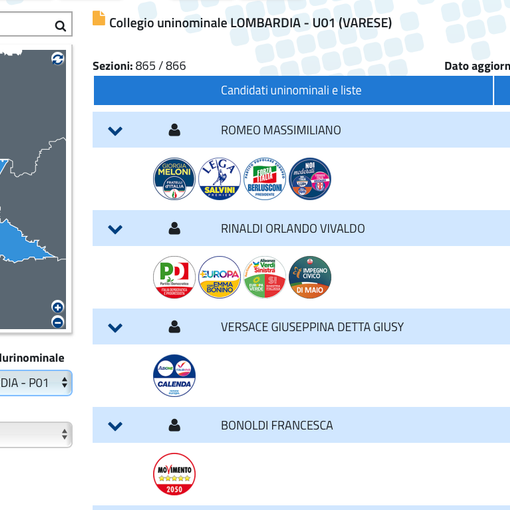Screen dimensions: 510x510
Task: Click person icon beside Versace Giuseppina
Action: (x=174, y=327)
